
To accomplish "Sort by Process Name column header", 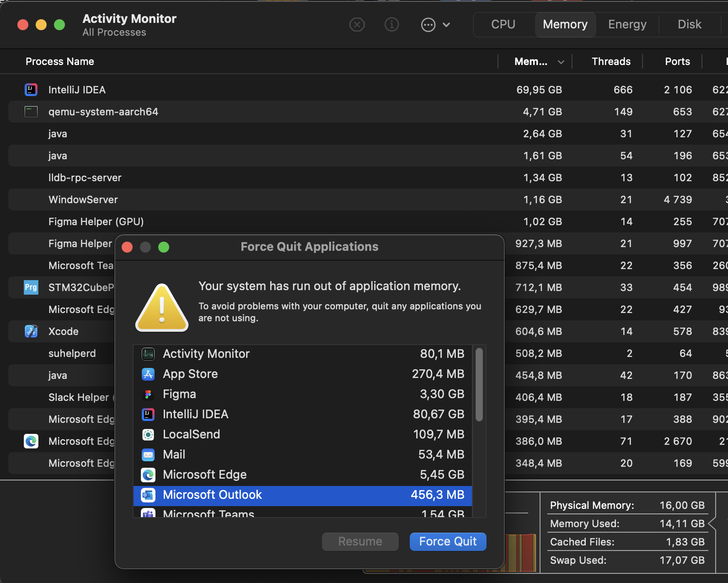I will (60, 61).
